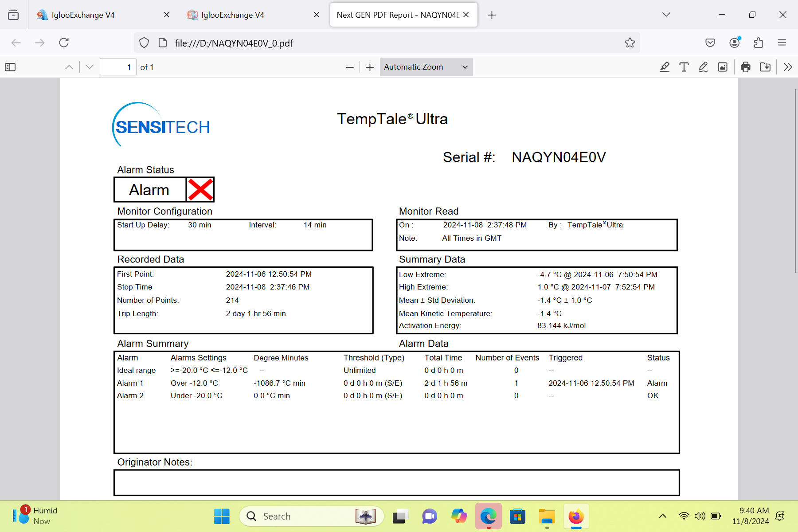Open the volume control icon

pos(700,516)
